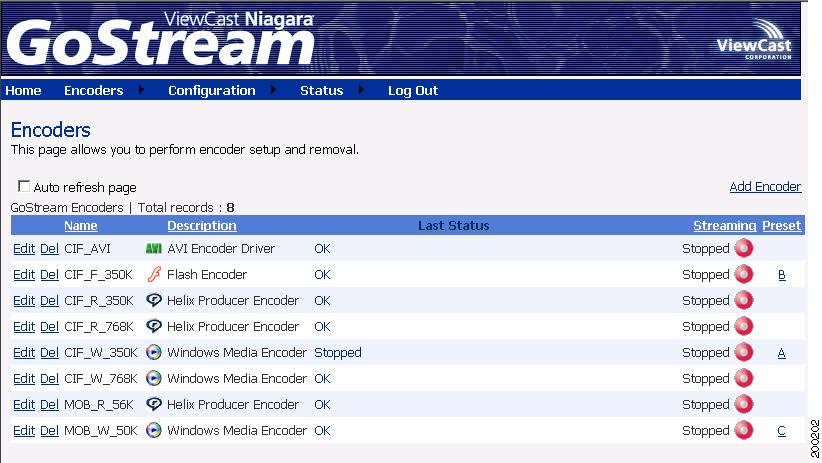Image resolution: width=822 pixels, height=463 pixels.
Task: Edit the CIF_W_768K encoder
Action: [24, 379]
